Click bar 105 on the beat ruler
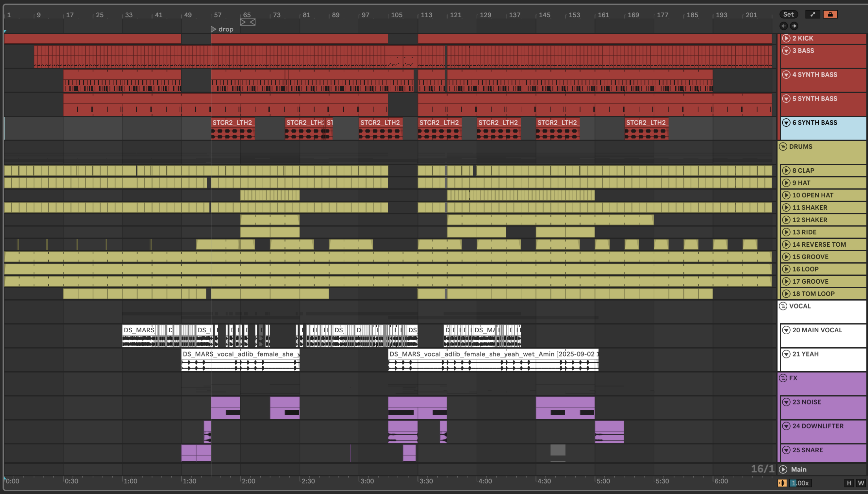The width and height of the screenshot is (868, 494). tap(396, 15)
